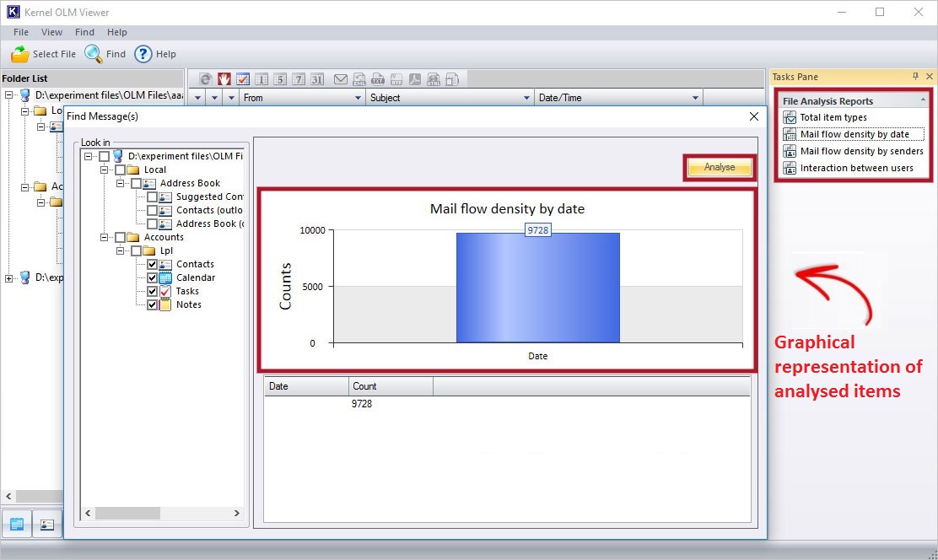This screenshot has height=560, width=938.
Task: Open Help via the question mark icon
Action: (143, 54)
